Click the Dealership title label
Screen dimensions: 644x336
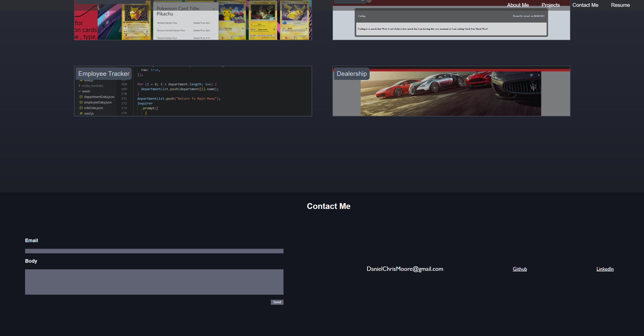[x=351, y=74]
